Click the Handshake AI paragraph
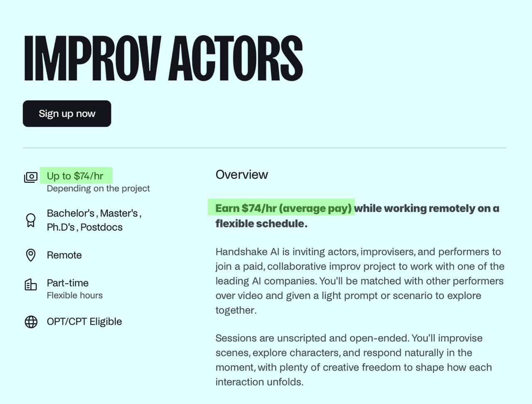 [360, 281]
